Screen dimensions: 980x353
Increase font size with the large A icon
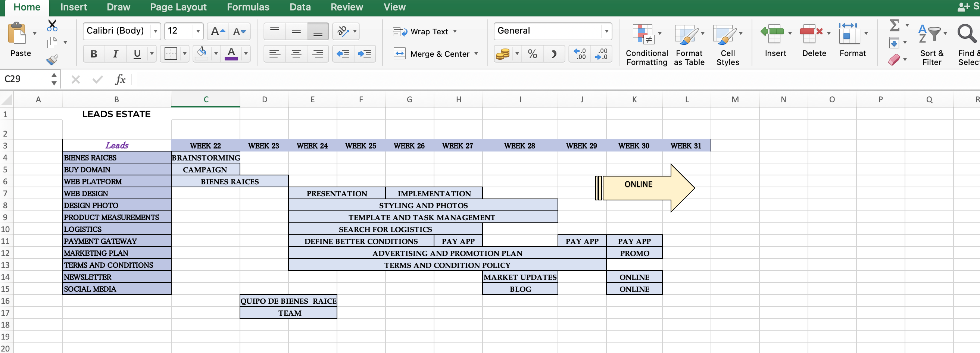coord(218,31)
